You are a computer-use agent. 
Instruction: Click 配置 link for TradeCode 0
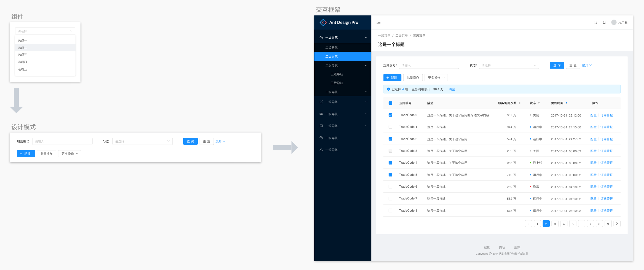pos(593,115)
